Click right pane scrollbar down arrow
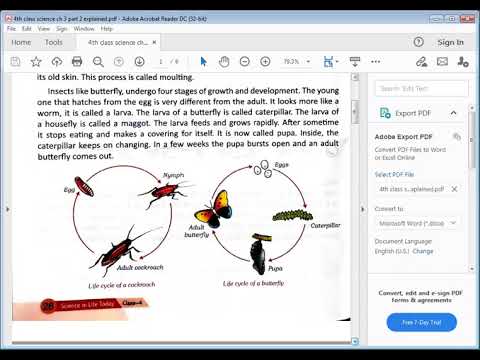Screen dimensions: 480x360 pos(472,268)
